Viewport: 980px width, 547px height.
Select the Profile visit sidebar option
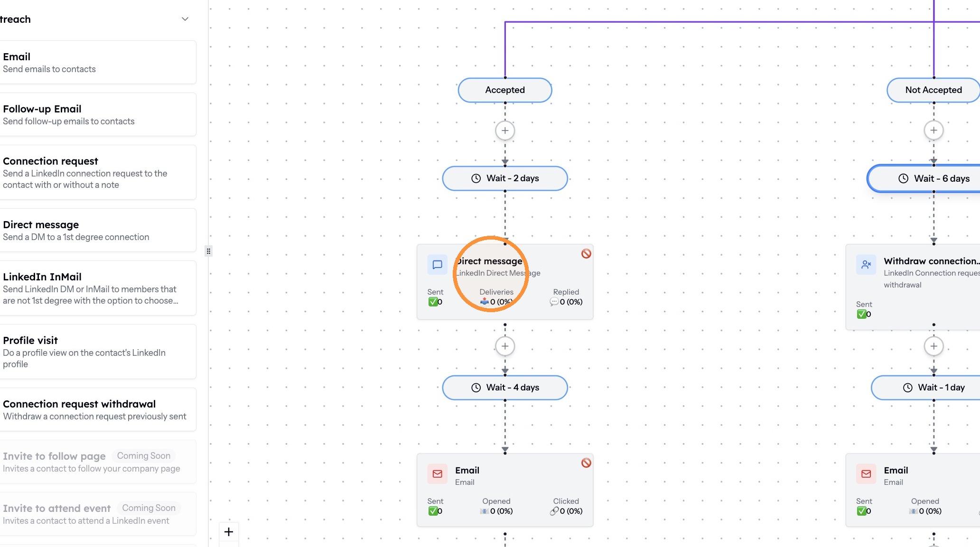(x=98, y=352)
